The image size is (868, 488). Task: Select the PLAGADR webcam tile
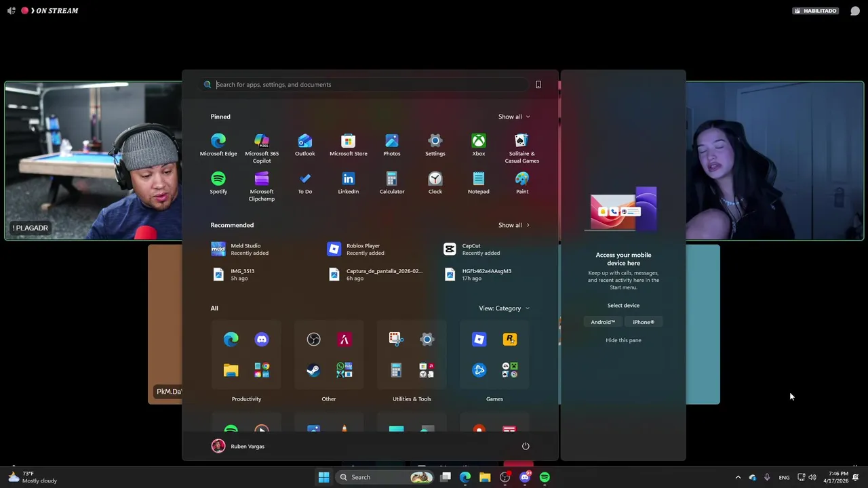(x=93, y=161)
